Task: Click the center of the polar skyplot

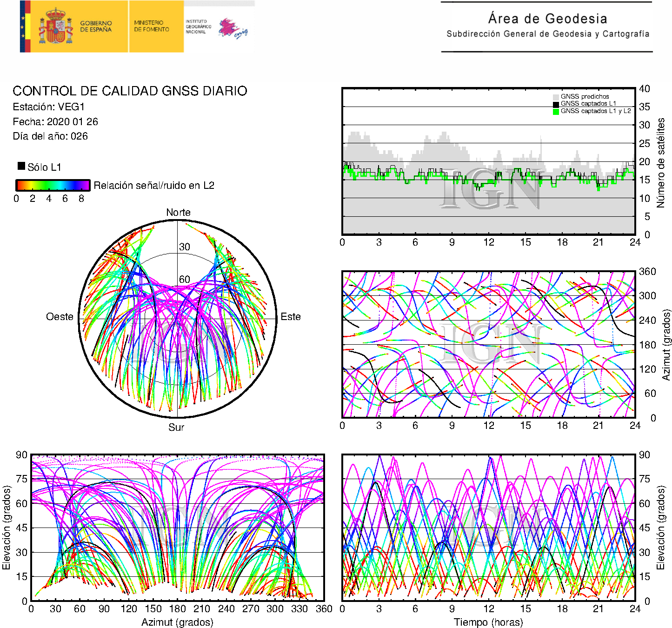Action: 178,319
